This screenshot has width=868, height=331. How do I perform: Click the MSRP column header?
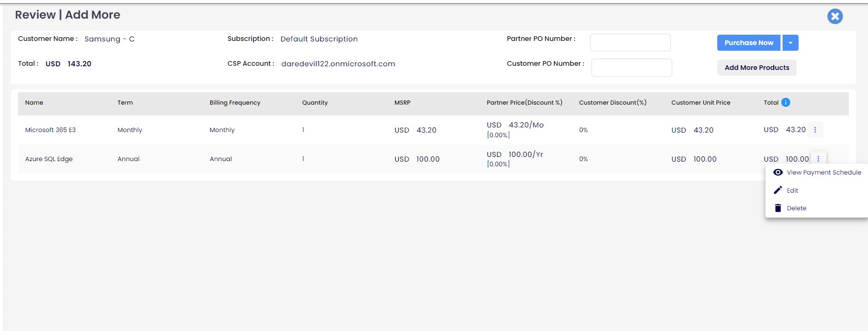[x=402, y=103]
